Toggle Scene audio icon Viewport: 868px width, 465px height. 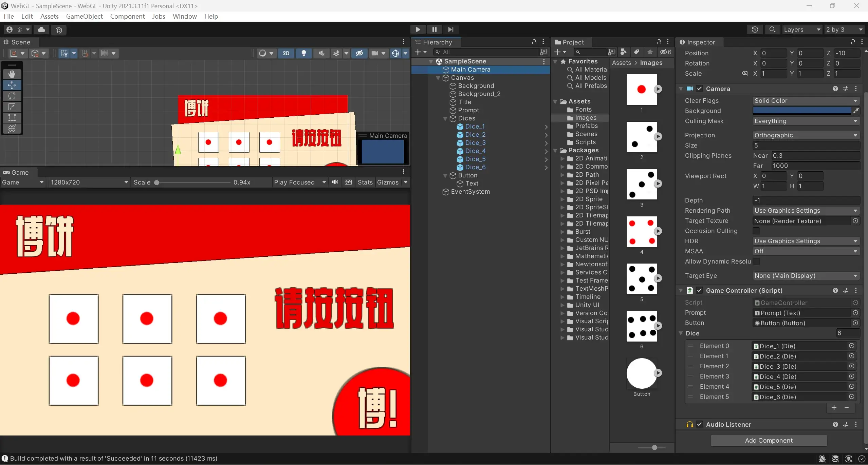tap(321, 53)
